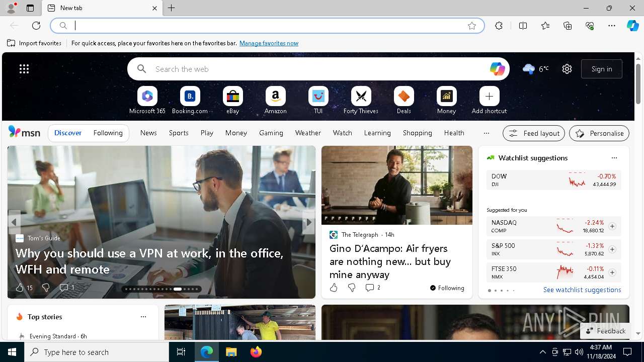The image size is (644, 362).
Task: Switch to the Discover tab
Action: click(x=68, y=133)
